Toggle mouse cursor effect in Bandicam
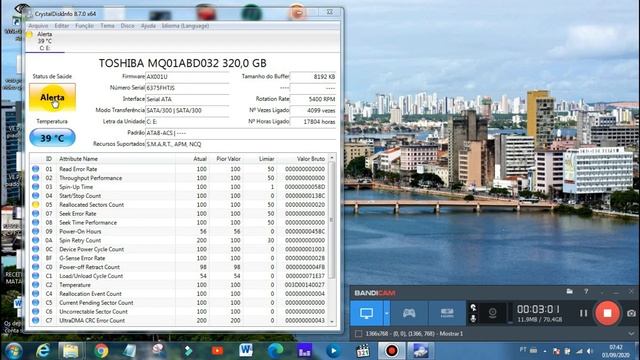640x360 pixels. coord(473,307)
